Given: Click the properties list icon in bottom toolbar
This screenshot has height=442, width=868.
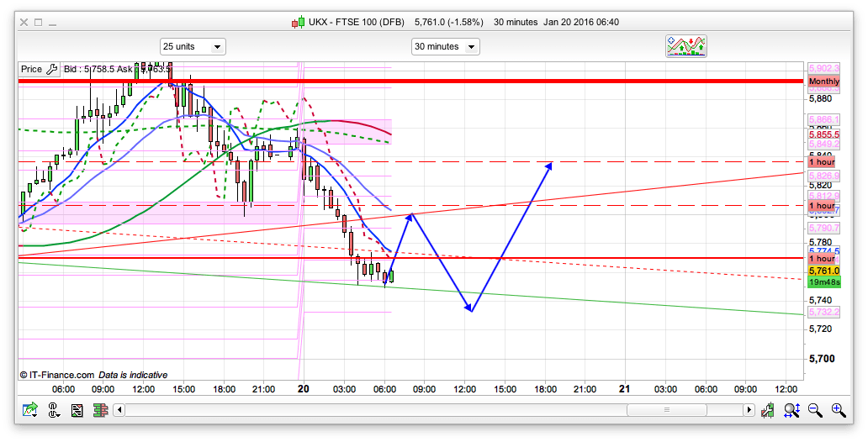Looking at the screenshot, I should [77, 410].
